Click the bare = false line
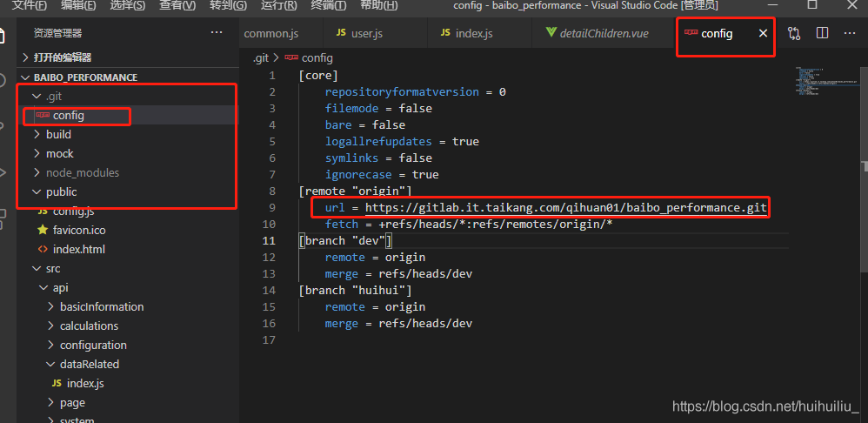This screenshot has width=868, height=423. (364, 125)
